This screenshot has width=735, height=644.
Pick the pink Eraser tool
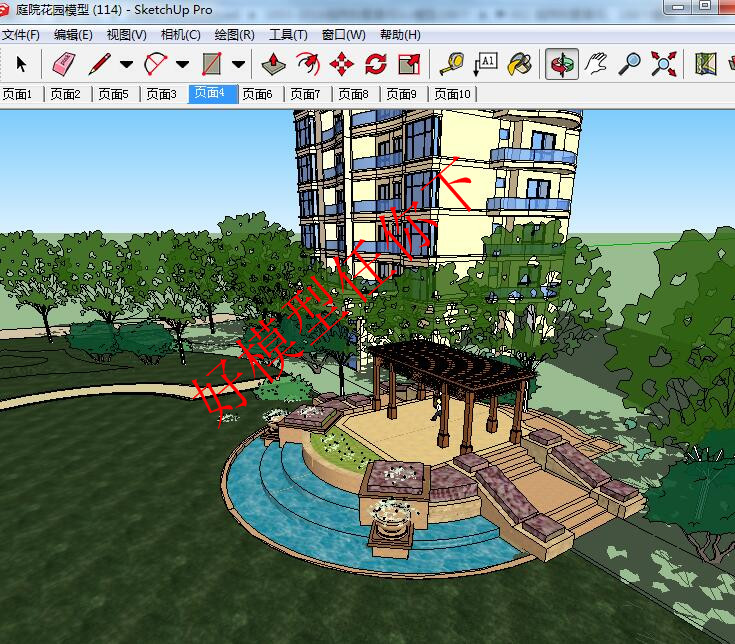click(63, 64)
